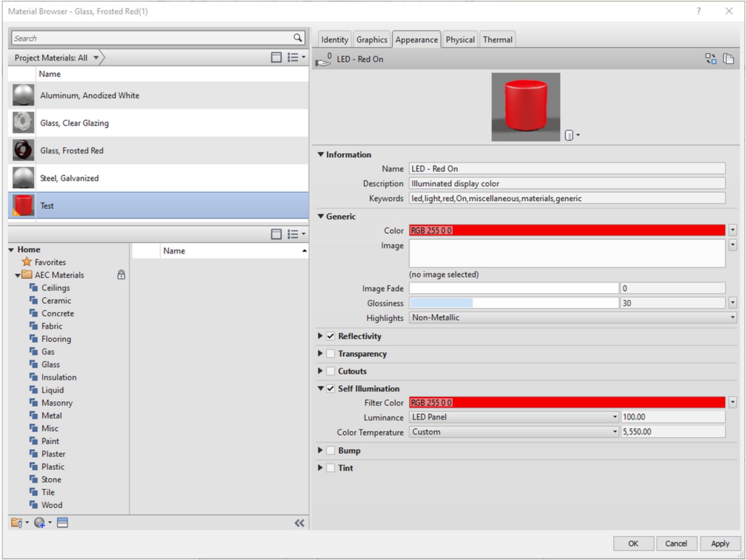The image size is (746, 560).
Task: Open the asset browser panel icon
Action: (x=63, y=523)
